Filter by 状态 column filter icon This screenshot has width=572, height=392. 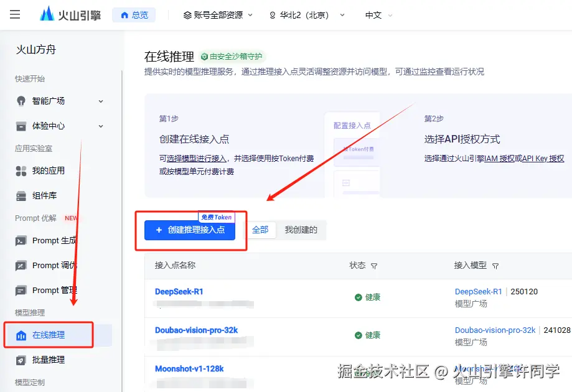click(x=374, y=266)
